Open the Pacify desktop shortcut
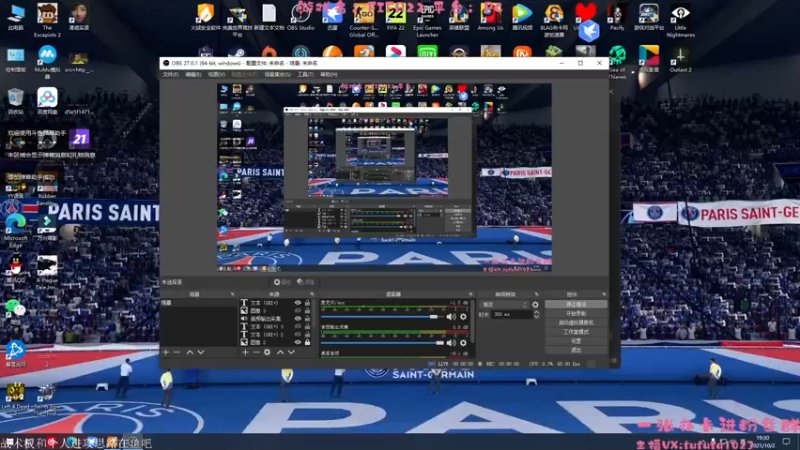 click(x=617, y=17)
